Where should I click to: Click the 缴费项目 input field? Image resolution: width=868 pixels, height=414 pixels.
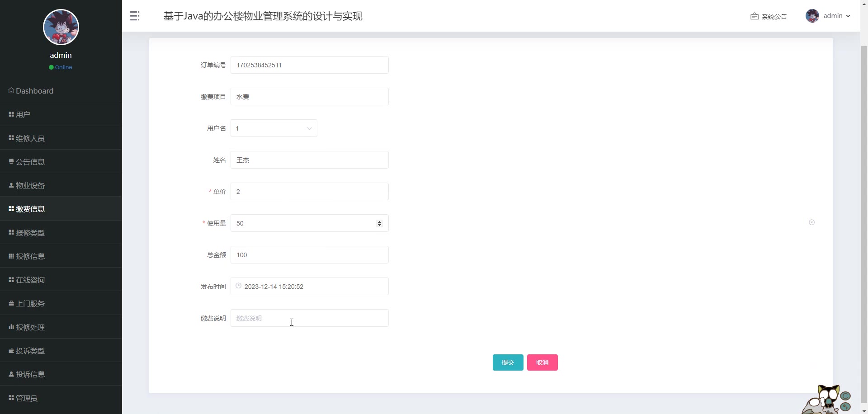[x=310, y=97]
